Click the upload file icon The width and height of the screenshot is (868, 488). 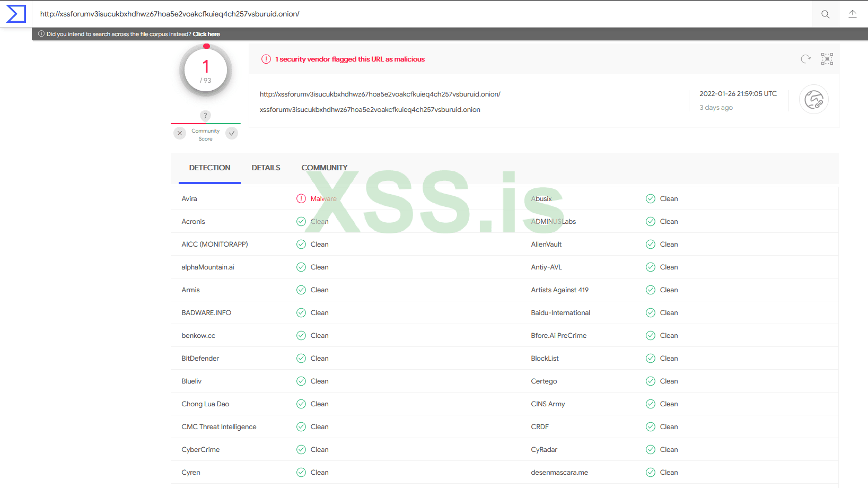[x=853, y=14]
